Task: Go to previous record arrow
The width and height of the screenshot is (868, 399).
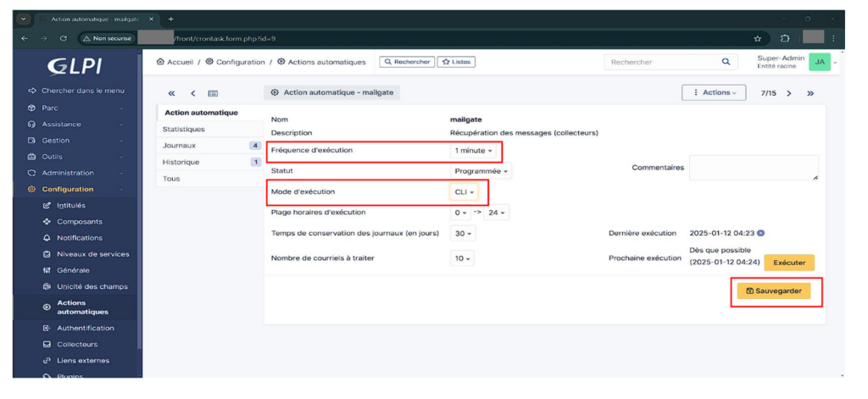Action: point(192,93)
